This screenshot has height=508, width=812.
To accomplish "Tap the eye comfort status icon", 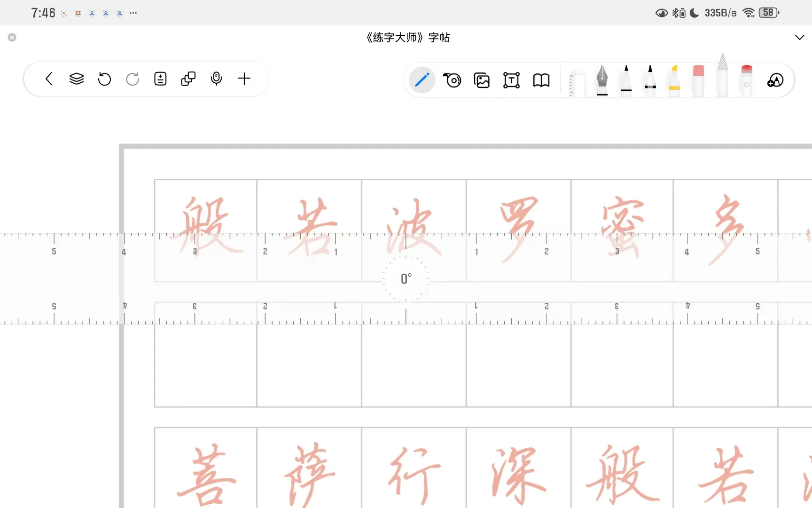I will point(662,13).
